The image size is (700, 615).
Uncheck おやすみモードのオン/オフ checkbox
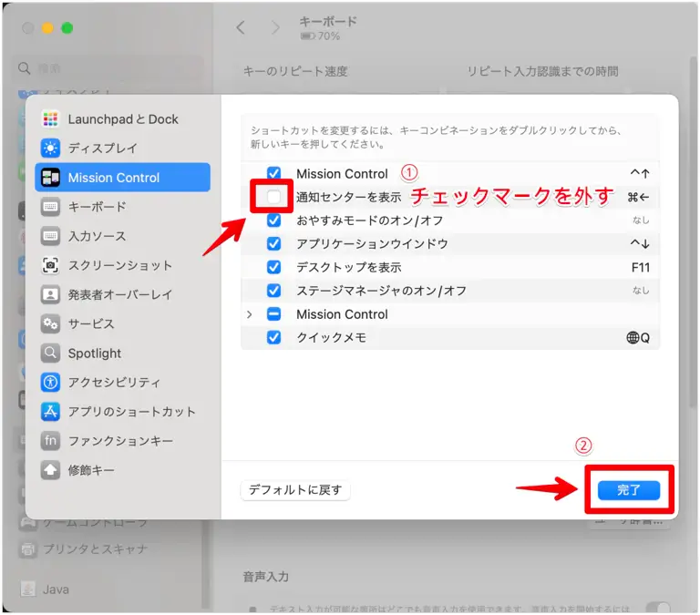pos(273,220)
